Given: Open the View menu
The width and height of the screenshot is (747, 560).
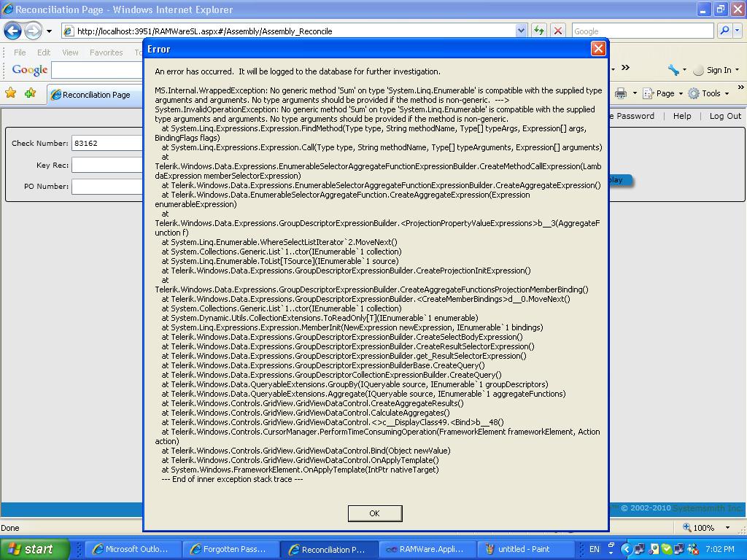Looking at the screenshot, I should [70, 52].
